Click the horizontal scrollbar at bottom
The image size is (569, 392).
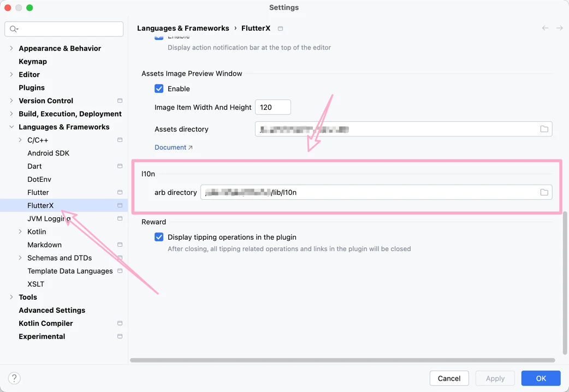[x=342, y=360]
